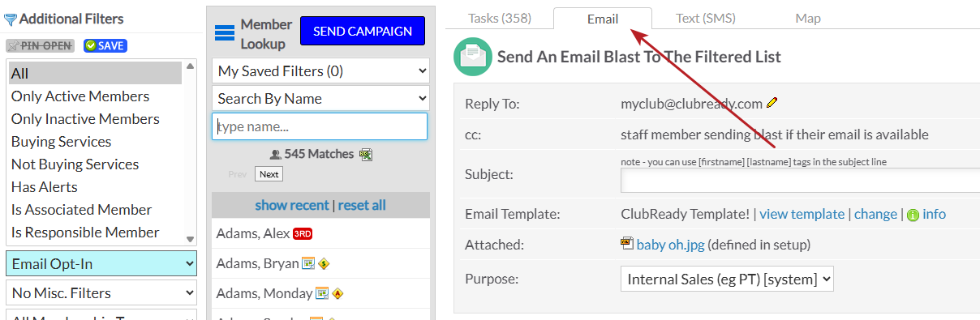Click the people icon beside 545 Matches
980x320 pixels.
pos(276,154)
